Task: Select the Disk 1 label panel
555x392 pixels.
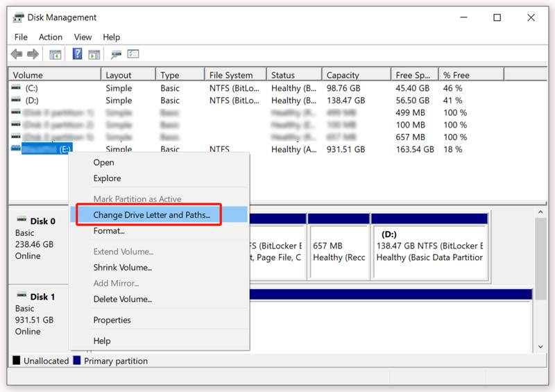Action: pyautogui.click(x=38, y=314)
